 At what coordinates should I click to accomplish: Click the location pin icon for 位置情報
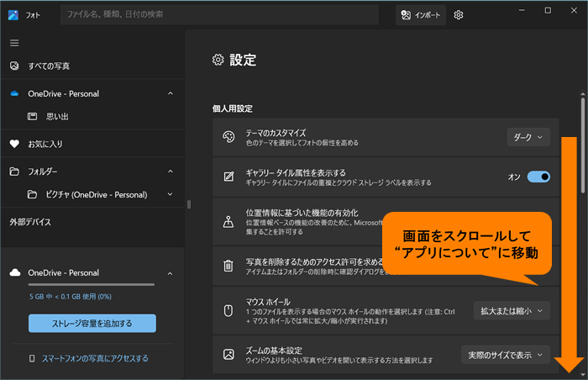point(228,222)
